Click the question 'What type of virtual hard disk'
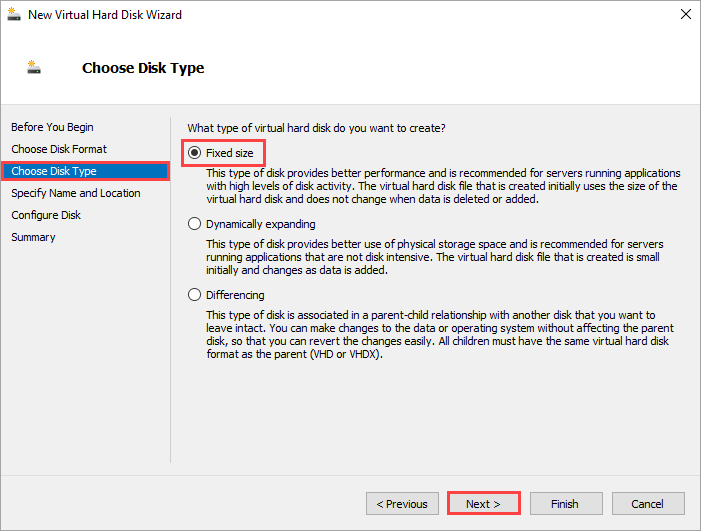Image resolution: width=701 pixels, height=531 pixels. point(317,128)
